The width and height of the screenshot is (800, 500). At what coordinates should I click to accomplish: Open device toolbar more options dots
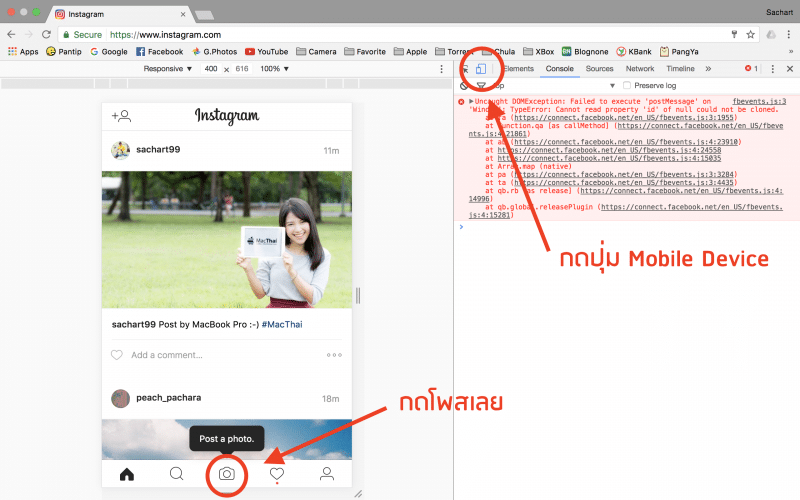tap(441, 69)
